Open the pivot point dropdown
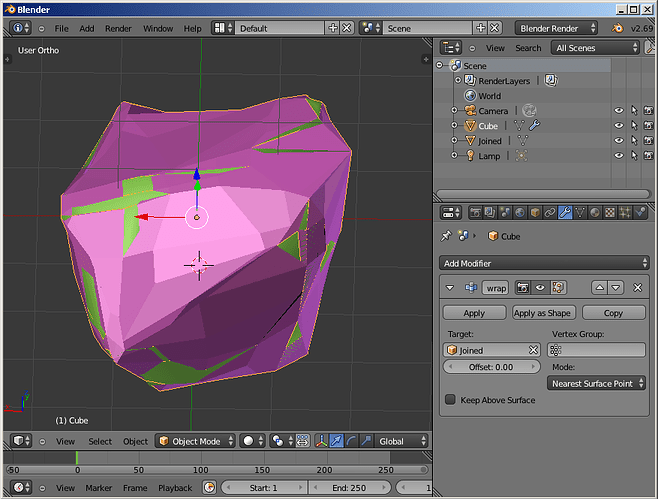The height and width of the screenshot is (499, 658). coord(282,441)
